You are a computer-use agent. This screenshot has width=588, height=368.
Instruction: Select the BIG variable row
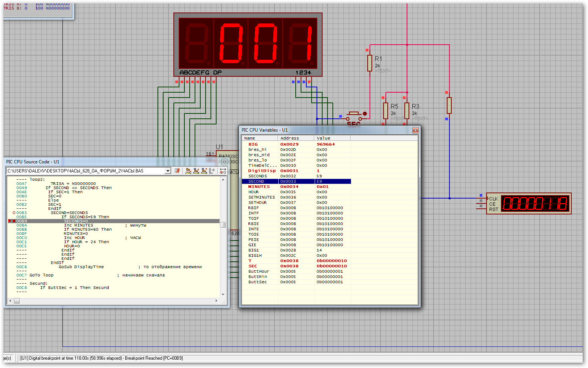(x=296, y=144)
